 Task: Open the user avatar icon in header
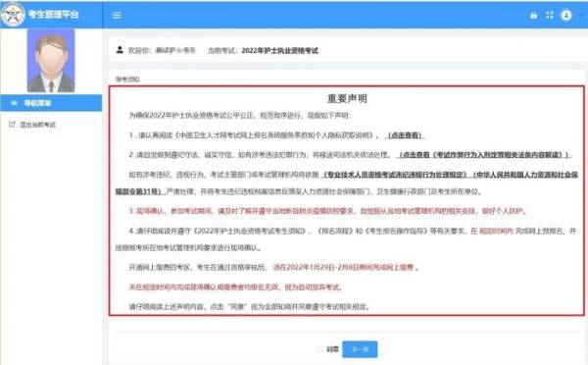coord(566,15)
